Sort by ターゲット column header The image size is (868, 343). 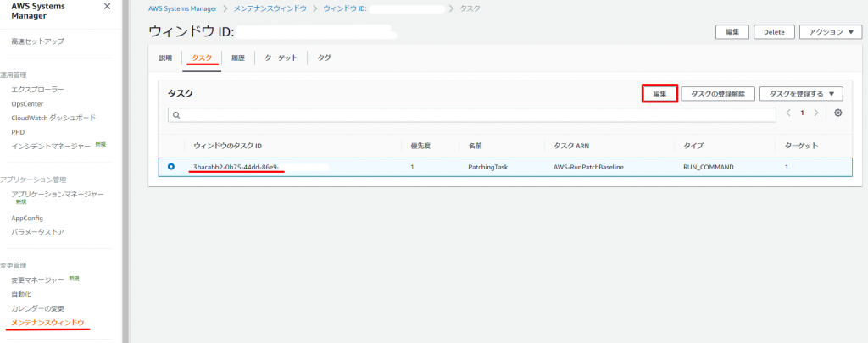[x=801, y=146]
